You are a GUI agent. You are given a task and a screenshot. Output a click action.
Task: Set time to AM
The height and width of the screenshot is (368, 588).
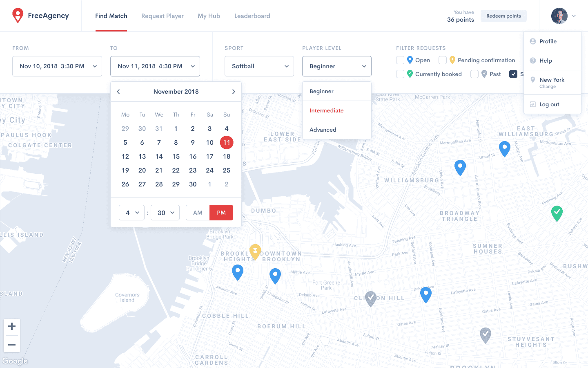point(198,213)
